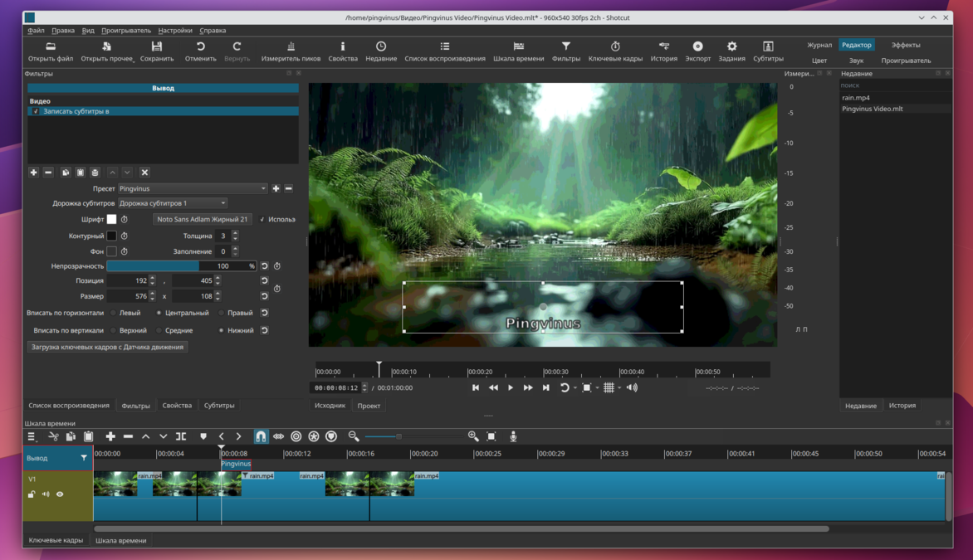Mute track V1 audio
Screen dimensions: 973x560
click(46, 494)
